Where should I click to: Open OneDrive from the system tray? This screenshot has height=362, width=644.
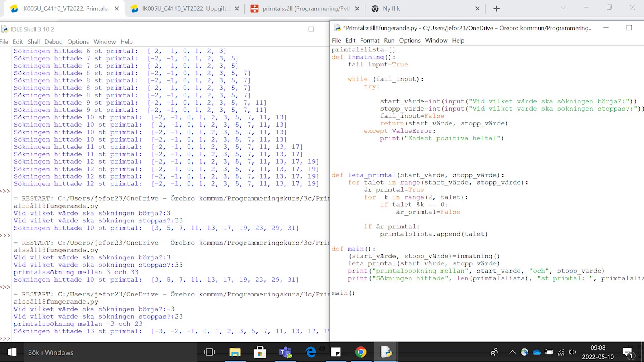[x=536, y=352]
